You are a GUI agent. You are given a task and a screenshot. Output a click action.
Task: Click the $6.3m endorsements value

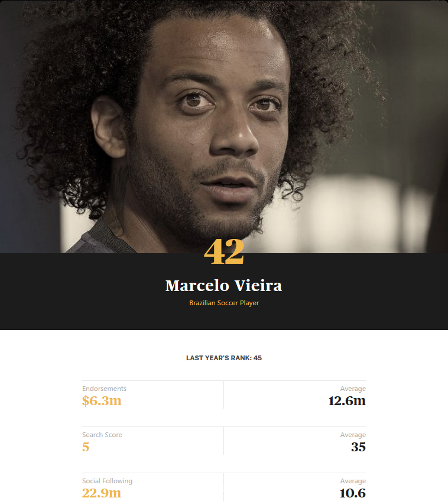click(x=102, y=400)
